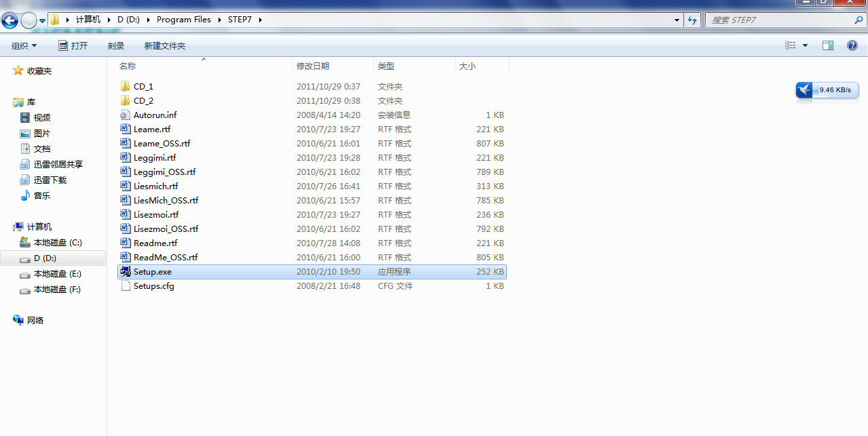Click the 搜索 STEP7 search box
This screenshot has width=868, height=436.
click(780, 20)
